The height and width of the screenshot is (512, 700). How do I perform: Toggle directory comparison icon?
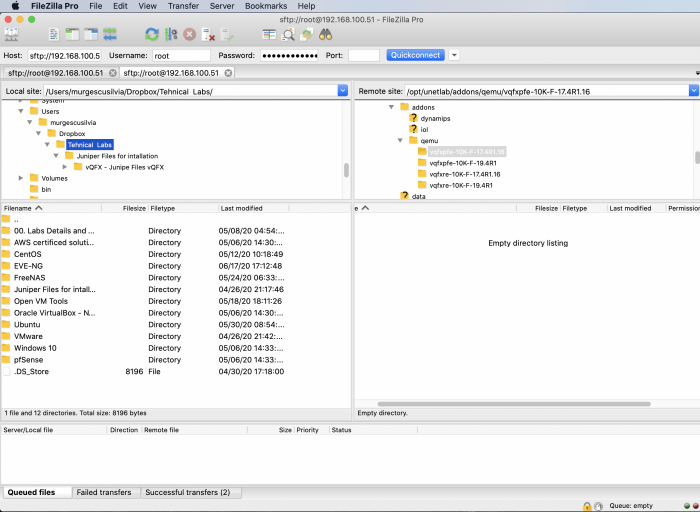click(288, 34)
